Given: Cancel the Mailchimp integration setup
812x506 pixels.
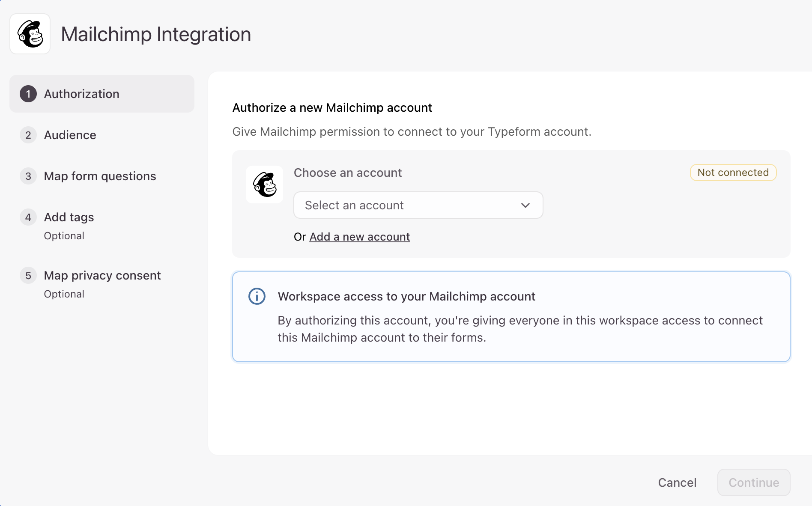Looking at the screenshot, I should click(x=677, y=482).
